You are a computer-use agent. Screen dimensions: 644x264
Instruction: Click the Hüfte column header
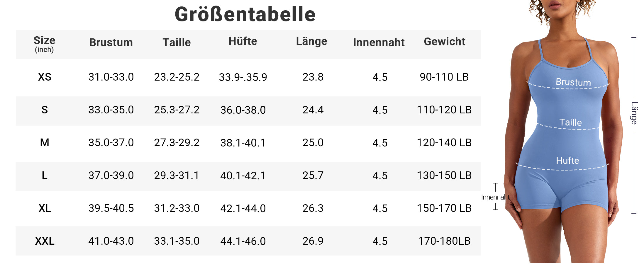pyautogui.click(x=243, y=41)
